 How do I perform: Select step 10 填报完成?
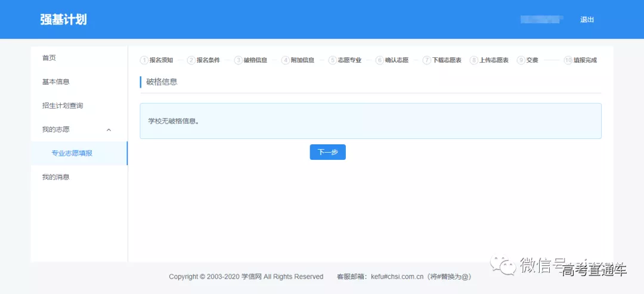pos(580,60)
